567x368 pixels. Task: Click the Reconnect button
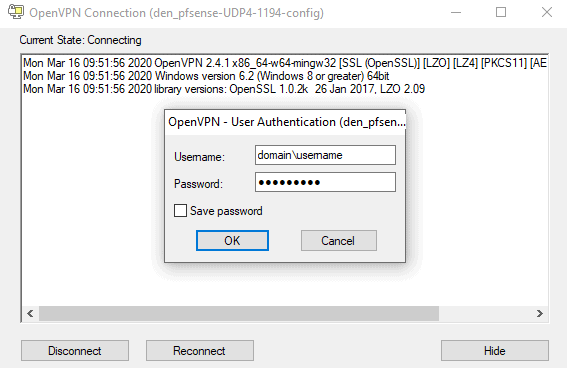coord(200,351)
